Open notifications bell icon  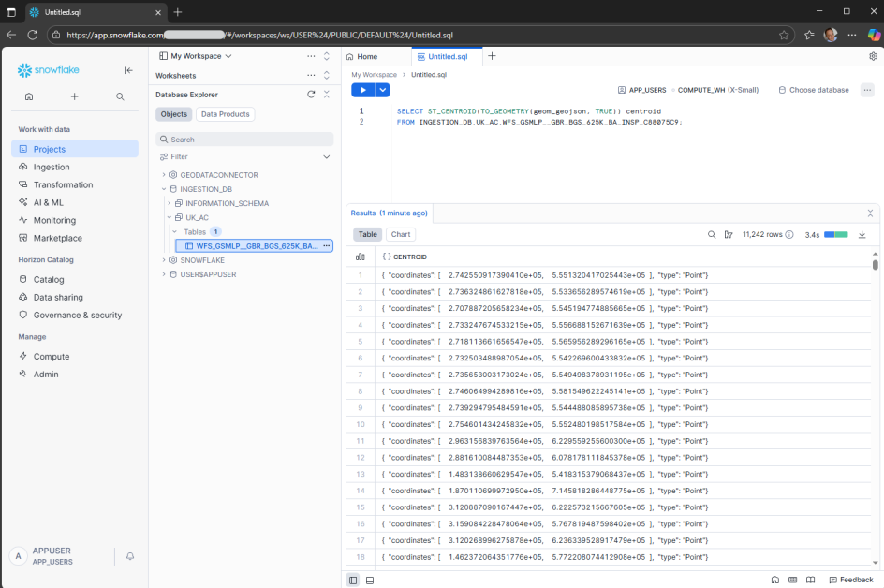[x=130, y=556]
